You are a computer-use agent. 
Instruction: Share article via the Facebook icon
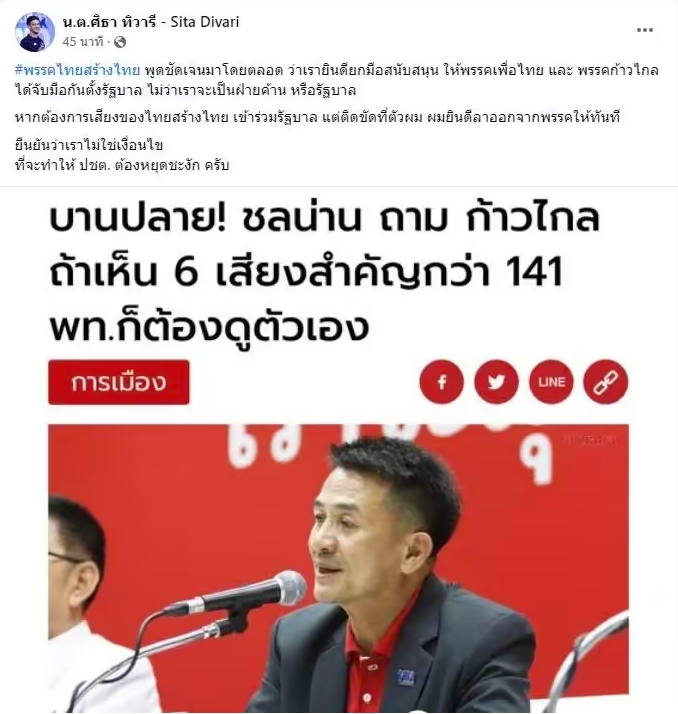[x=442, y=382]
